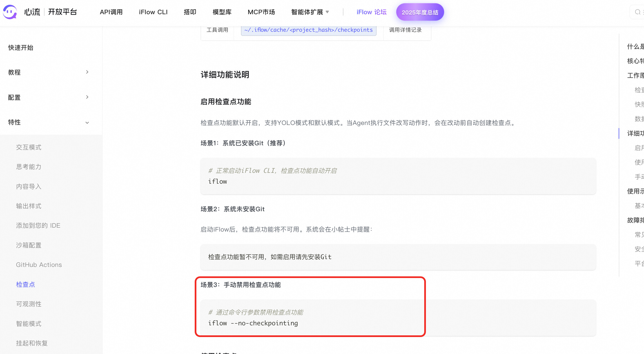Open the 智能体扩展 dropdown menu
Image resolution: width=644 pixels, height=354 pixels.
(x=310, y=12)
